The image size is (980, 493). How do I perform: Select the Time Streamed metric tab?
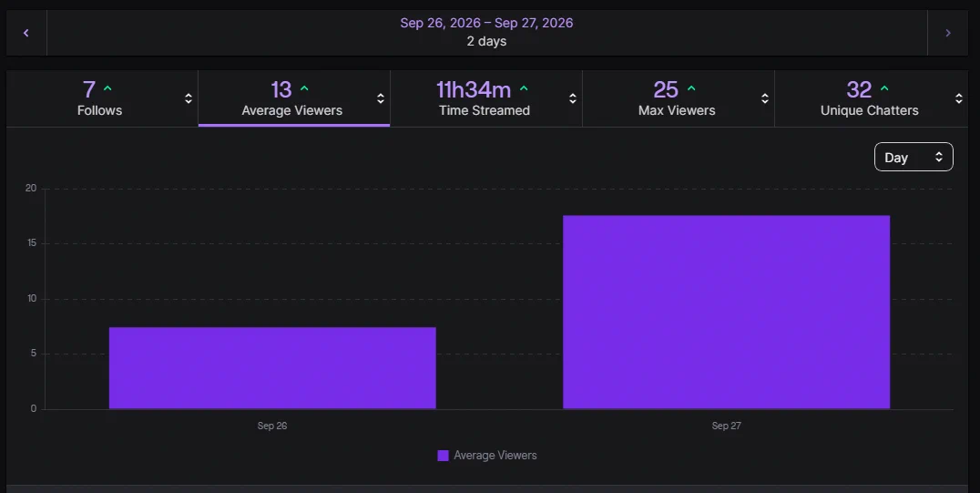[x=486, y=98]
